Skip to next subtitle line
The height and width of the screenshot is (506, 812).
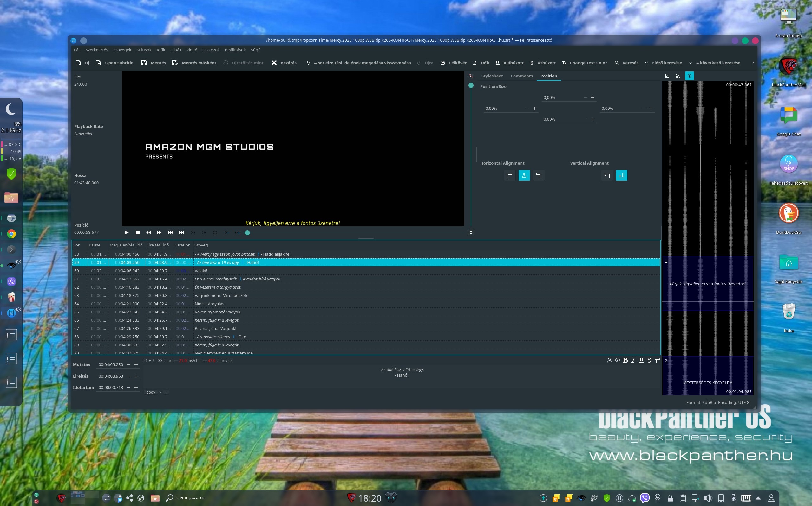181,233
